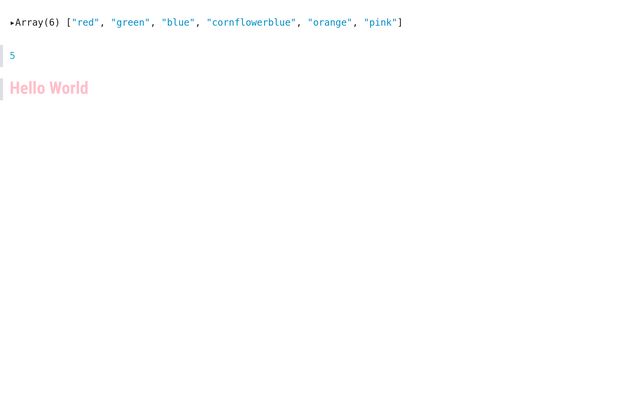Click the comma after "red"
Screen dimensions: 640x400
point(102,24)
